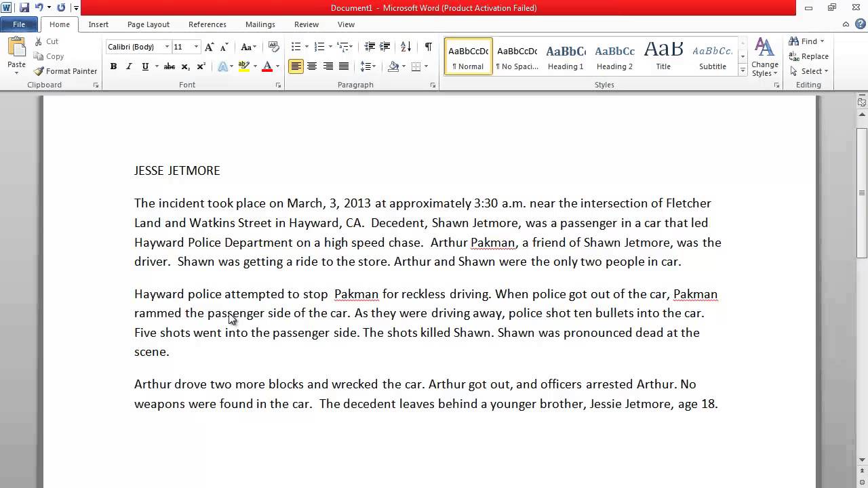This screenshot has width=868, height=488.
Task: Switch to the View tab
Action: [x=346, y=24]
